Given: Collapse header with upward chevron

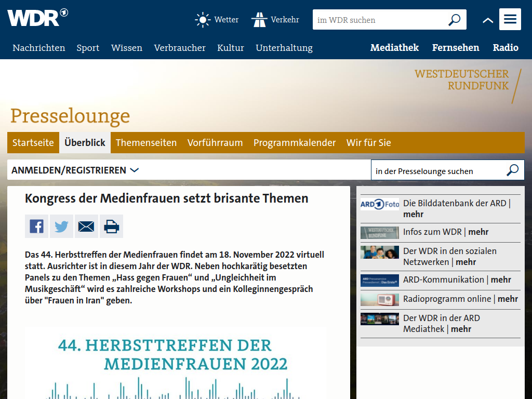Looking at the screenshot, I should (x=488, y=20).
